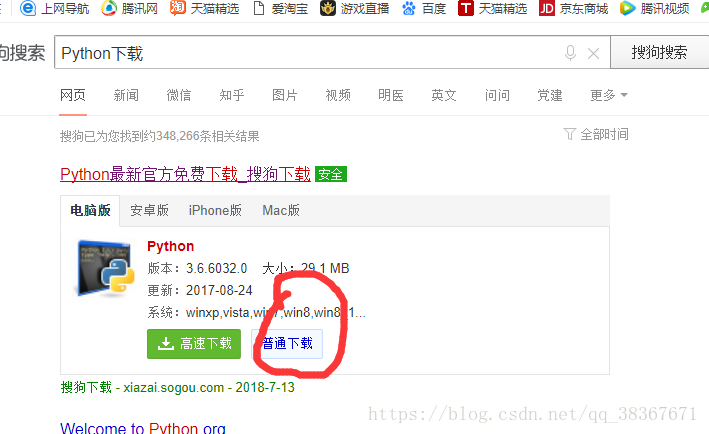Screen dimensions: 709x434
Task: Open the 爱淘宝 page bookmark icon
Action: point(259,8)
